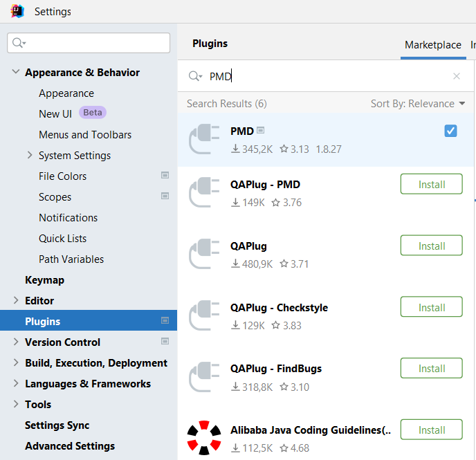The width and height of the screenshot is (476, 460).
Task: Click the project-level icon beside Scopes
Action: click(165, 196)
